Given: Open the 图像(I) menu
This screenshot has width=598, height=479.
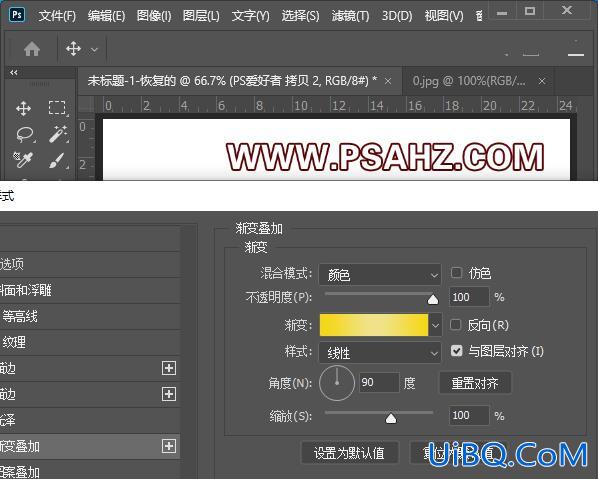Looking at the screenshot, I should tap(154, 16).
